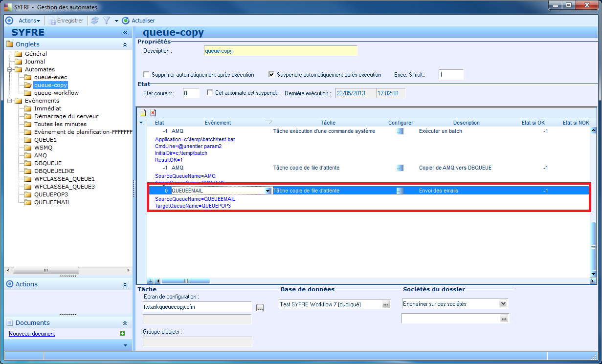The height and width of the screenshot is (364, 602).
Task: Click the WFCLASSEA_QUEUE3 folder icon
Action: [x=27, y=187]
